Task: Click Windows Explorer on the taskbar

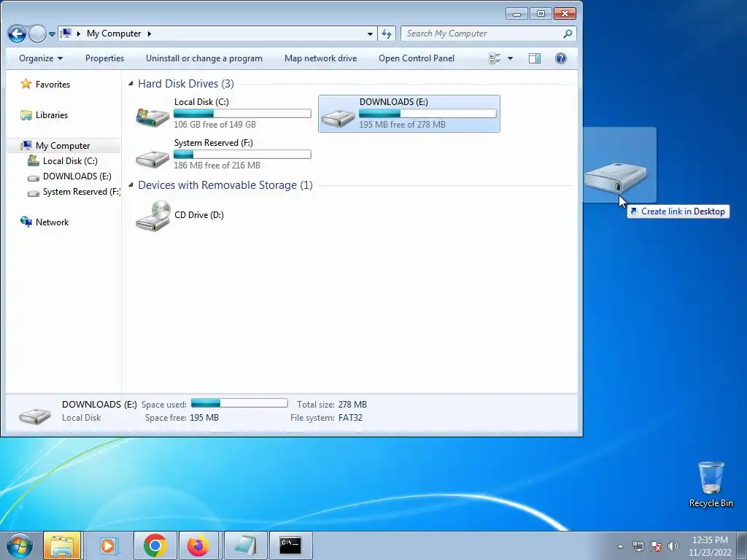Action: click(62, 545)
